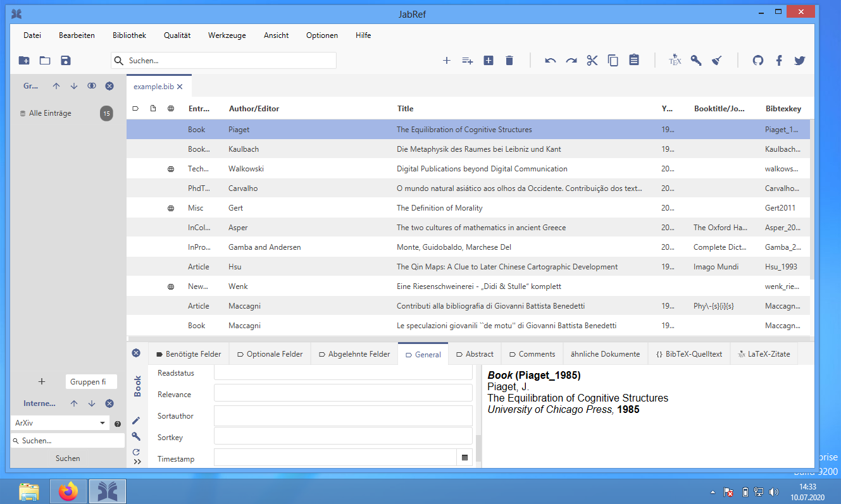The width and height of the screenshot is (841, 504).
Task: Open the Ansicht menu
Action: pos(277,35)
